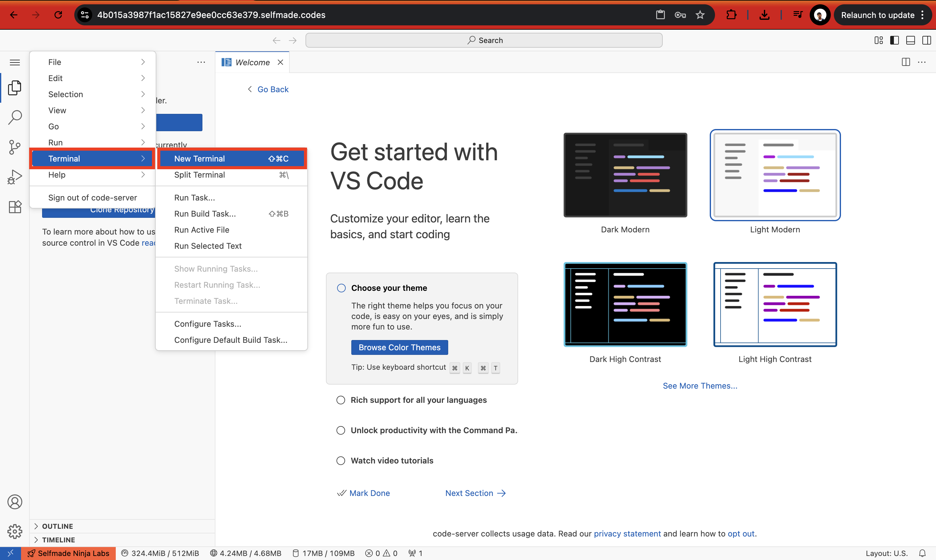Viewport: 936px width, 560px height.
Task: Click Next Section link
Action: click(x=475, y=493)
